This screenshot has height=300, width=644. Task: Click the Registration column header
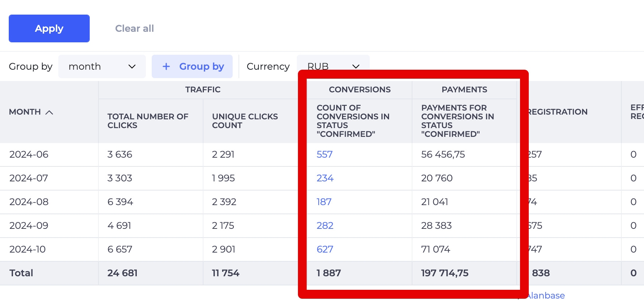click(x=558, y=112)
